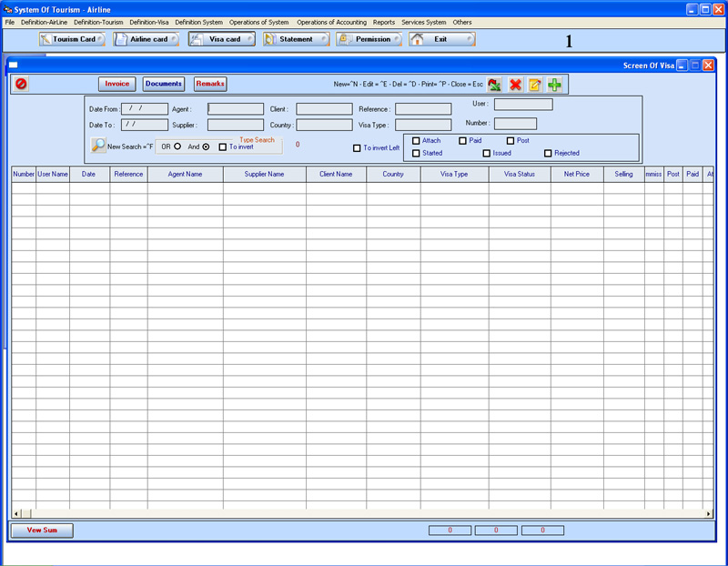
Task: Open the Tourism Card toolbar button
Action: [72, 39]
